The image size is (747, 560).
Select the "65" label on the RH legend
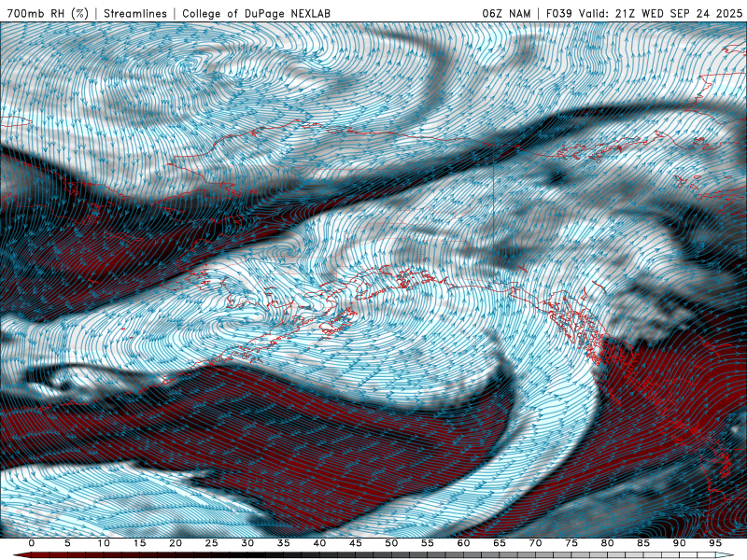pyautogui.click(x=500, y=543)
